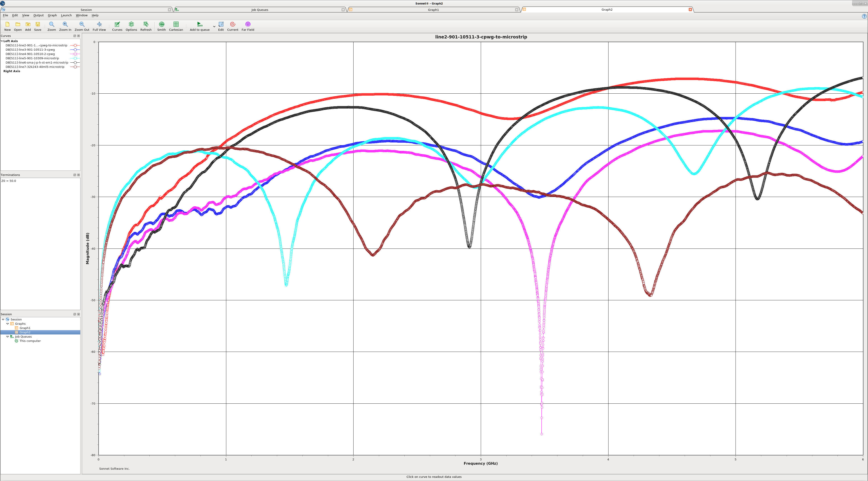
Task: Collapse the Left Axis curve group
Action: 2,41
